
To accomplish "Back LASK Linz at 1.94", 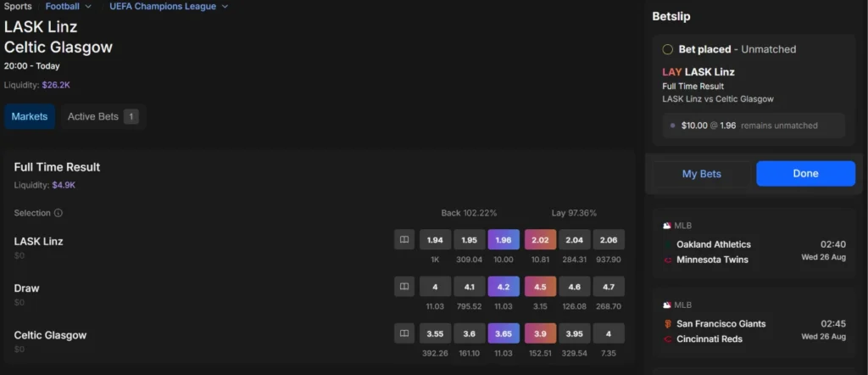I will click(x=435, y=239).
